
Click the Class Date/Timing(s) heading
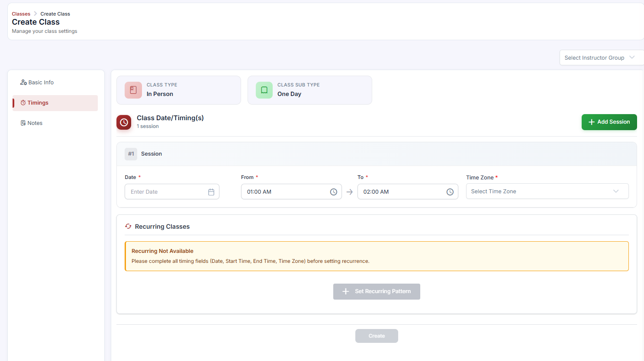click(170, 118)
